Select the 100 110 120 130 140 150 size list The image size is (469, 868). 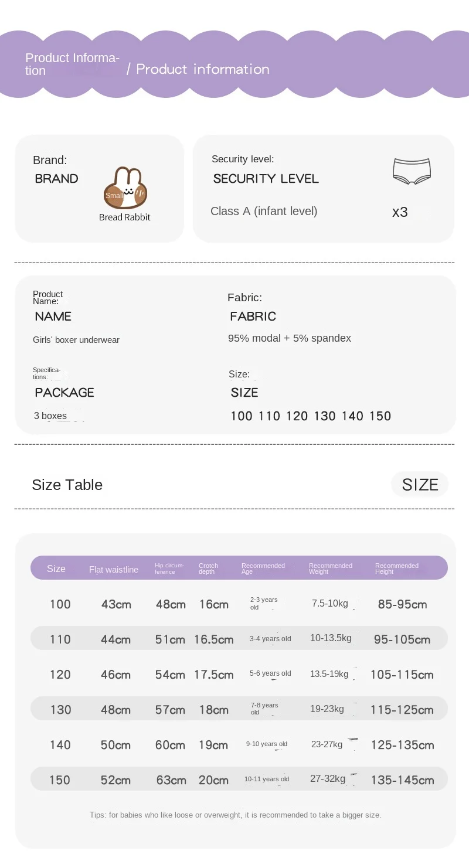(x=311, y=416)
